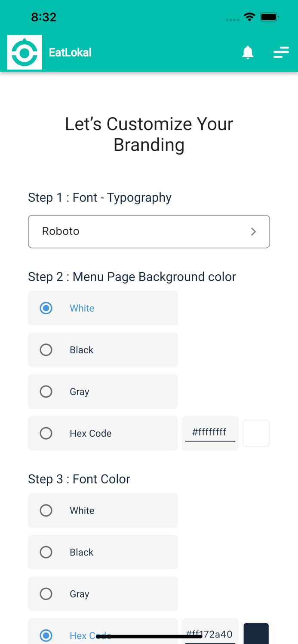Tap the battery status icon
Image resolution: width=298 pixels, height=644 pixels.
270,17
